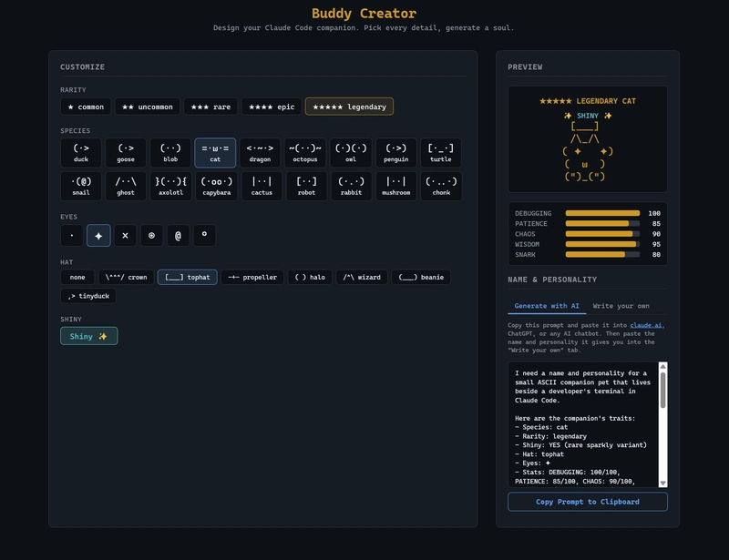Pick the penguin species tile
Image resolution: width=729 pixels, height=560 pixels.
395,152
